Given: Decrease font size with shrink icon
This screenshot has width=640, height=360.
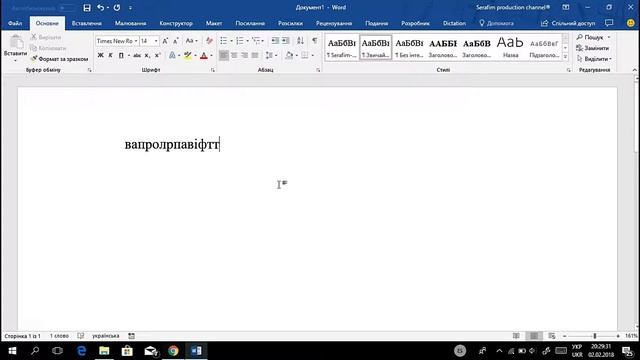Looking at the screenshot, I should coord(176,41).
